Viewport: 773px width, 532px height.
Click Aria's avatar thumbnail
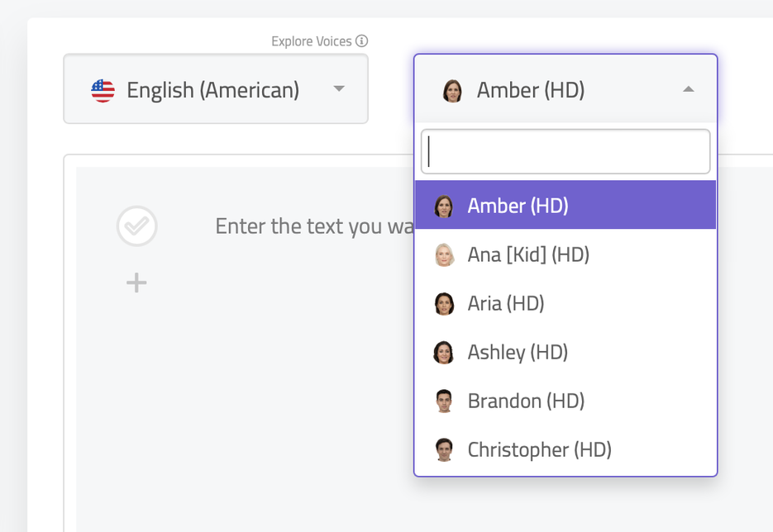click(444, 303)
